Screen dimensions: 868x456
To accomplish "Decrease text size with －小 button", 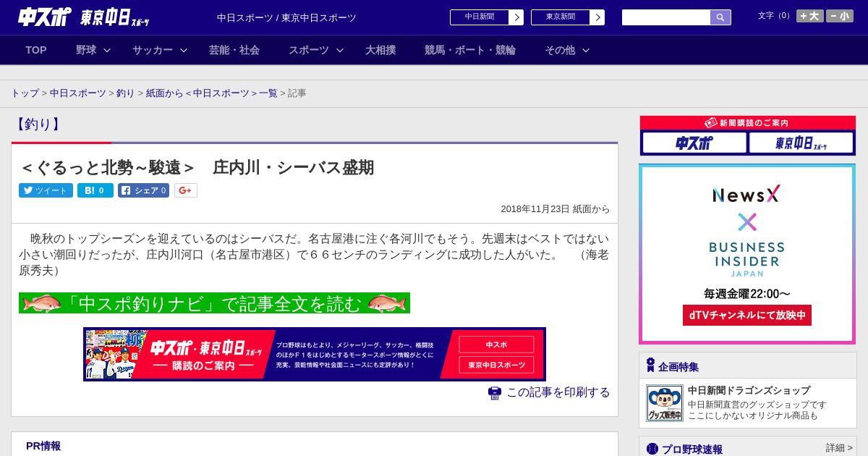I will tap(840, 16).
